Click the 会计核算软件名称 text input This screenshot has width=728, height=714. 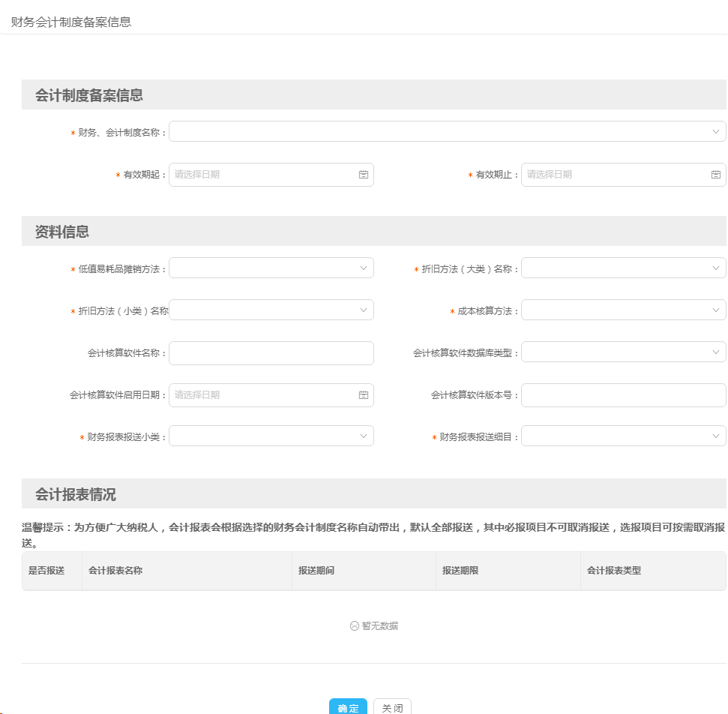tap(271, 353)
